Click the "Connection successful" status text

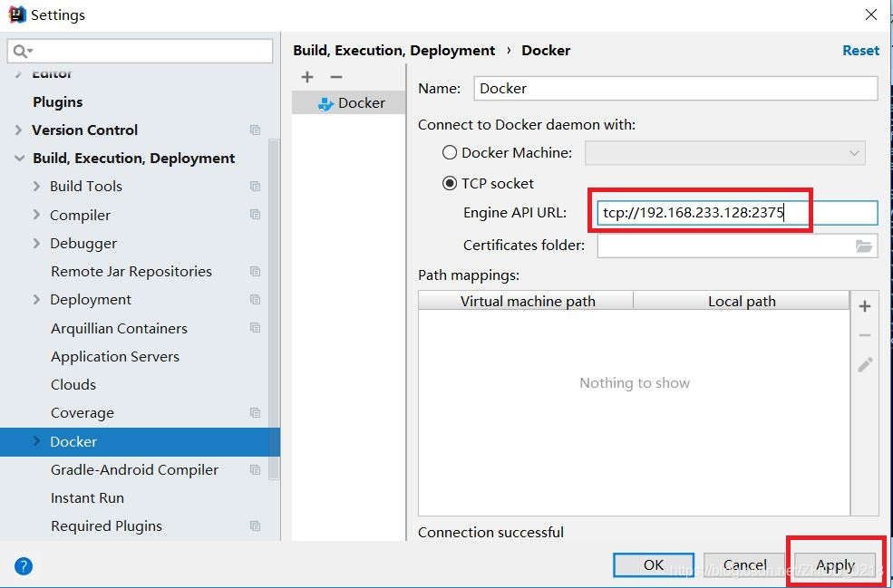coord(490,532)
